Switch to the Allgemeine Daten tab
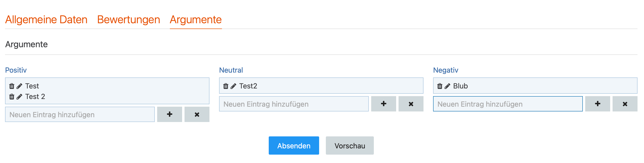This screenshot has width=644, height=163. pos(46,19)
